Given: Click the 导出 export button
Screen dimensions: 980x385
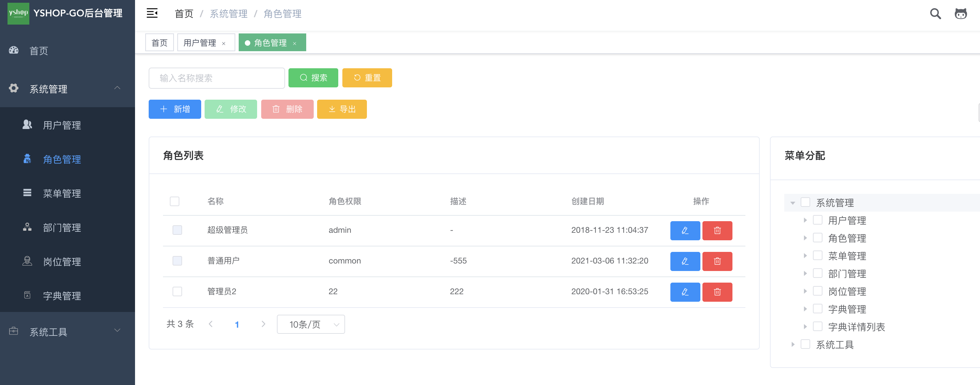Looking at the screenshot, I should point(342,109).
